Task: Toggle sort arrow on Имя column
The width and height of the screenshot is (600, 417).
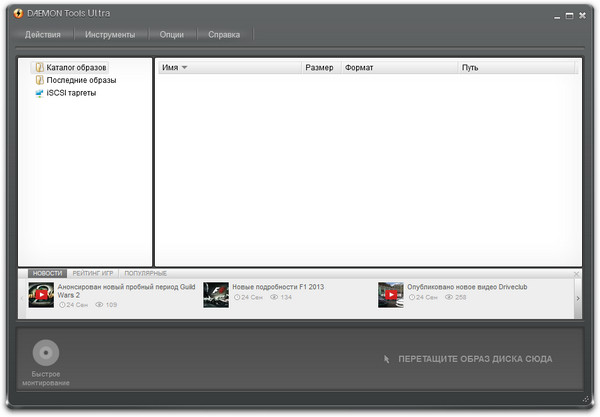Action: [184, 67]
